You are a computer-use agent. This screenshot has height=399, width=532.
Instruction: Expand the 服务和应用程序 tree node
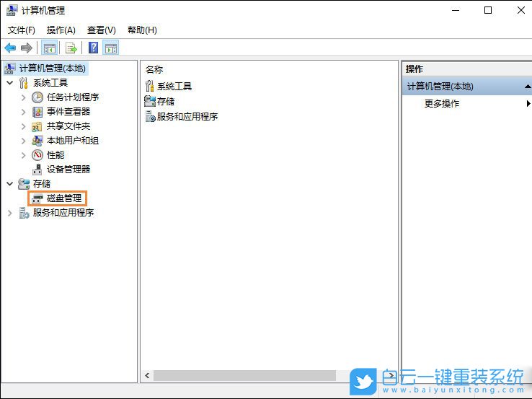[x=9, y=213]
